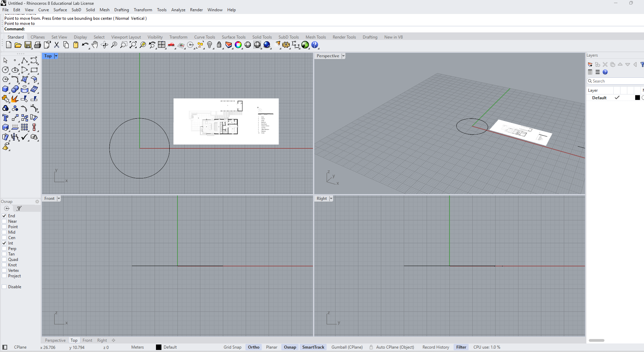Click the Filter button in the status bar
Screen dimensions: 644x352
point(461,347)
